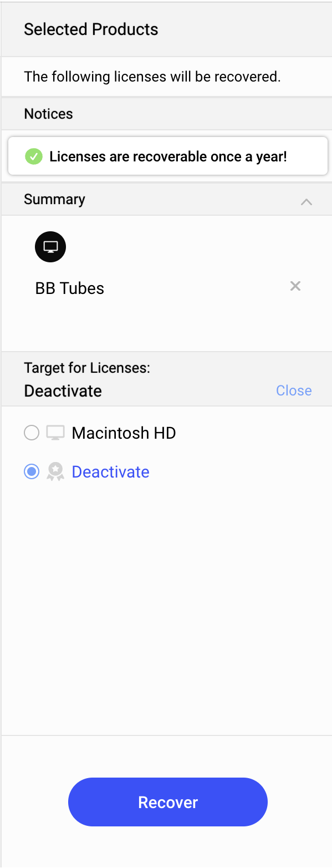Remove BB Tubes with the X icon
Image resolution: width=332 pixels, height=868 pixels.
pyautogui.click(x=295, y=286)
